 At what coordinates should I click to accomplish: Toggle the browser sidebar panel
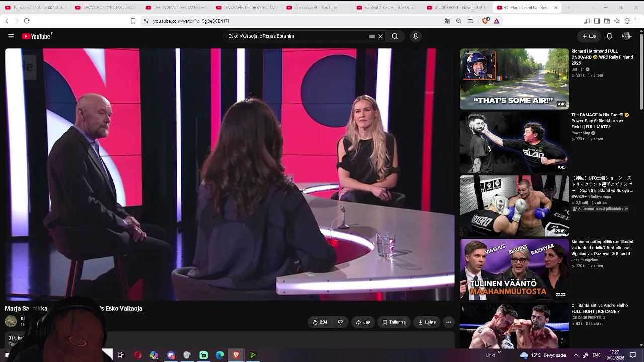click(597, 21)
